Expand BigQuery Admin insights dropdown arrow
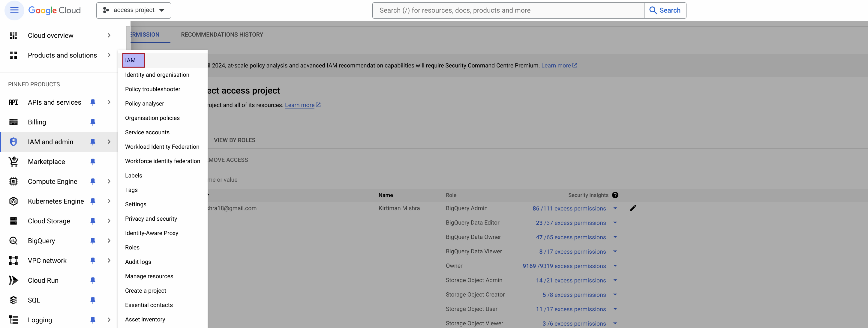Viewport: 868px width, 328px height. [x=615, y=208]
